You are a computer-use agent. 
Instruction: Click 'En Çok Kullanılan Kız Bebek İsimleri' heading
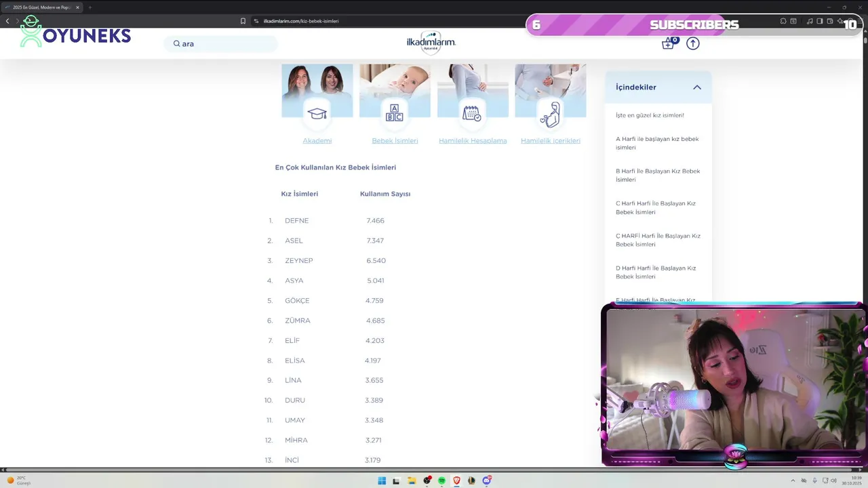336,167
